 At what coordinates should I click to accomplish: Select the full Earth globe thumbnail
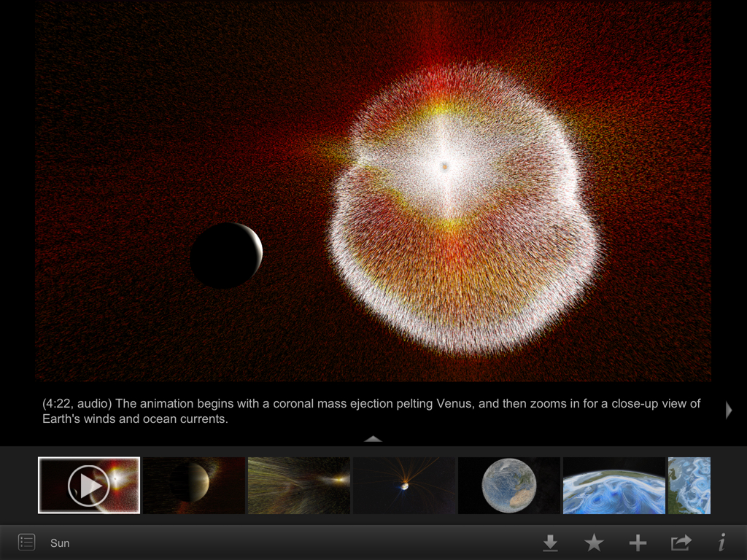coord(509,485)
